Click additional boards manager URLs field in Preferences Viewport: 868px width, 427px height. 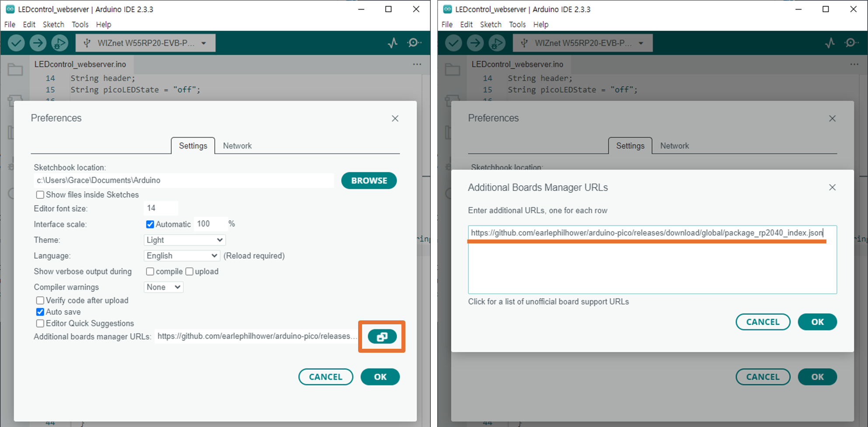(x=257, y=336)
